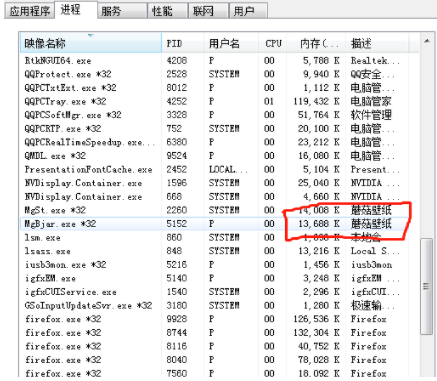The image size is (437, 381).
Task: Click the scrollbar up arrow
Action: tap(426, 41)
